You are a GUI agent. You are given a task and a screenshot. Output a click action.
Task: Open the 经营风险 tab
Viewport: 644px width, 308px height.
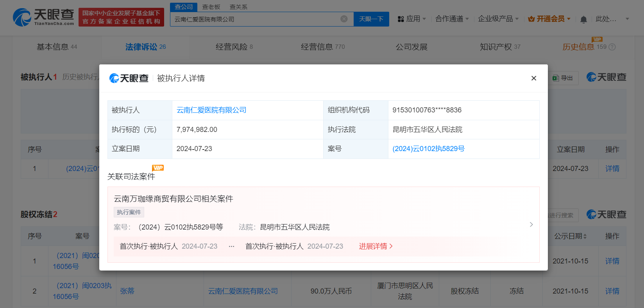pyautogui.click(x=234, y=47)
